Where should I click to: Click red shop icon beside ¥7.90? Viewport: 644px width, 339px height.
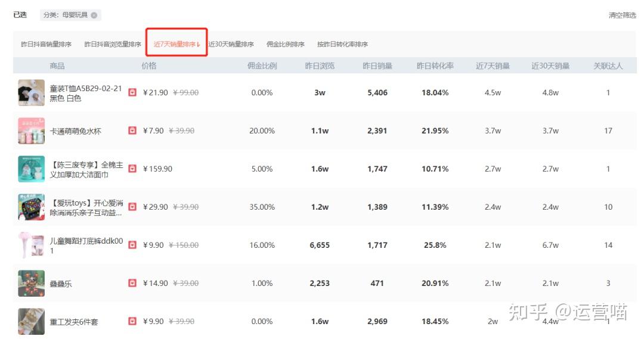click(x=132, y=130)
